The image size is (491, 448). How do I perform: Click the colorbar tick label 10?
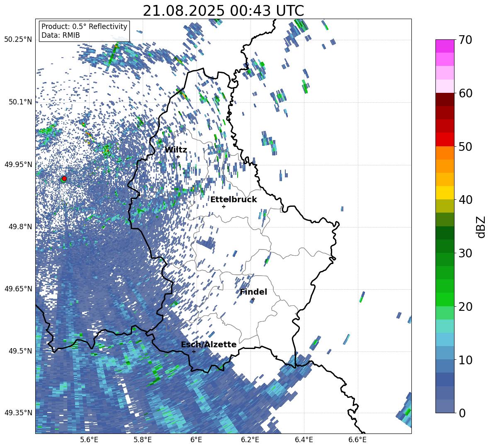point(465,360)
